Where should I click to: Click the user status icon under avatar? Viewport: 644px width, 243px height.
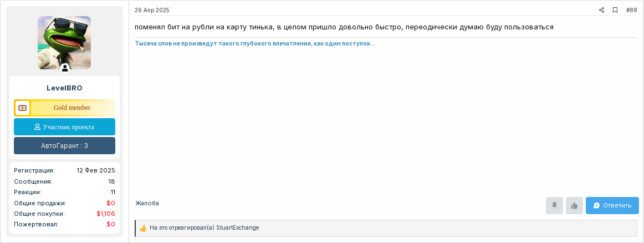[x=65, y=68]
